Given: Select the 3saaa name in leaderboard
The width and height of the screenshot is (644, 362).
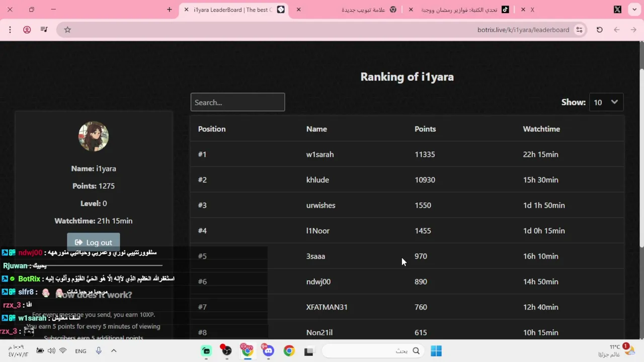Looking at the screenshot, I should tap(315, 256).
